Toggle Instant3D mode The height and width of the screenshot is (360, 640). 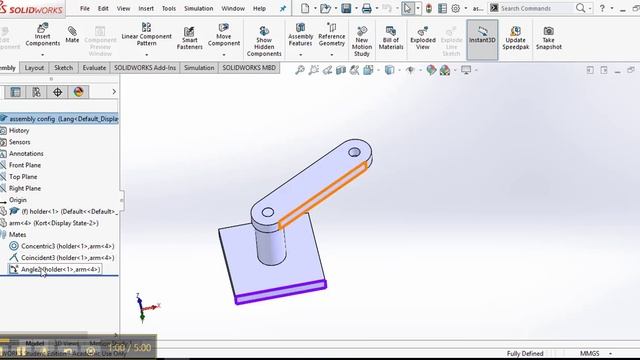(482, 40)
